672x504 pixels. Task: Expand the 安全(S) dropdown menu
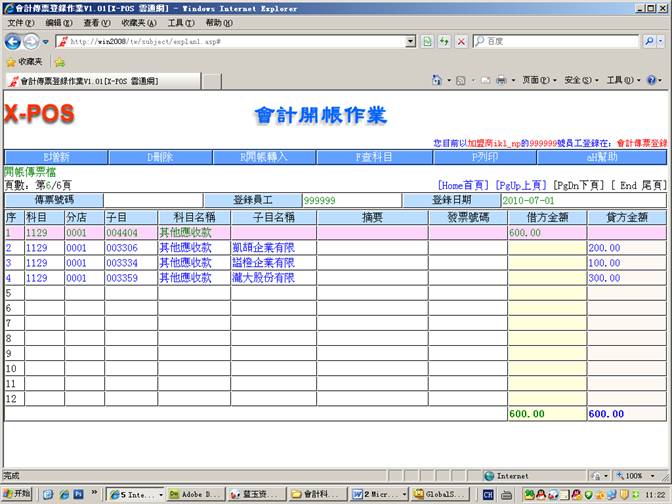577,80
